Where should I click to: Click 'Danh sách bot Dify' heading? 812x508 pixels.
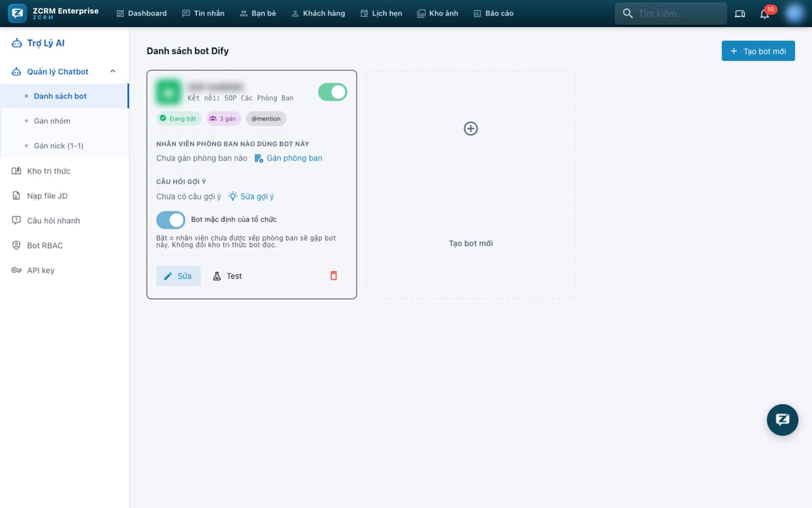(x=187, y=51)
